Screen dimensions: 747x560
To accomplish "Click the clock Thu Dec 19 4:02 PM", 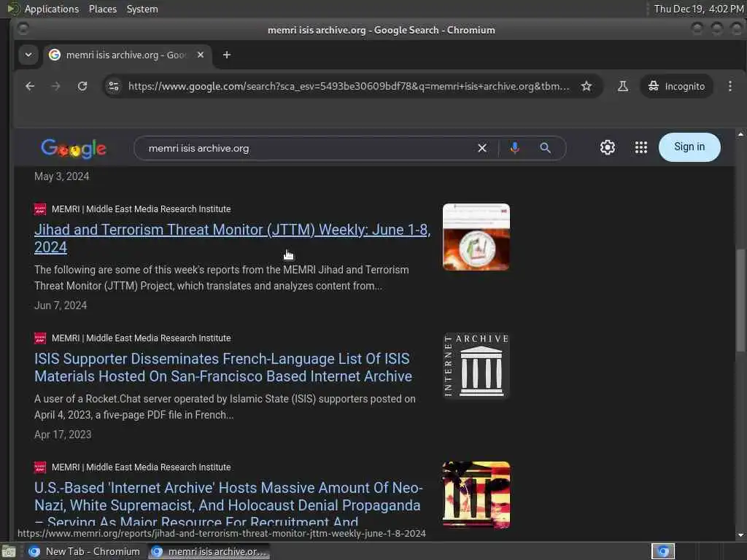I will [x=698, y=9].
